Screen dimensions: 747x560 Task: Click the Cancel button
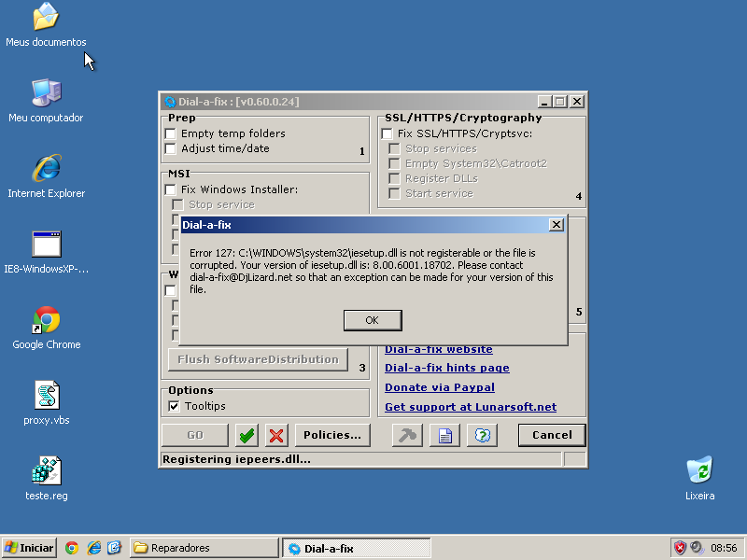[552, 435]
